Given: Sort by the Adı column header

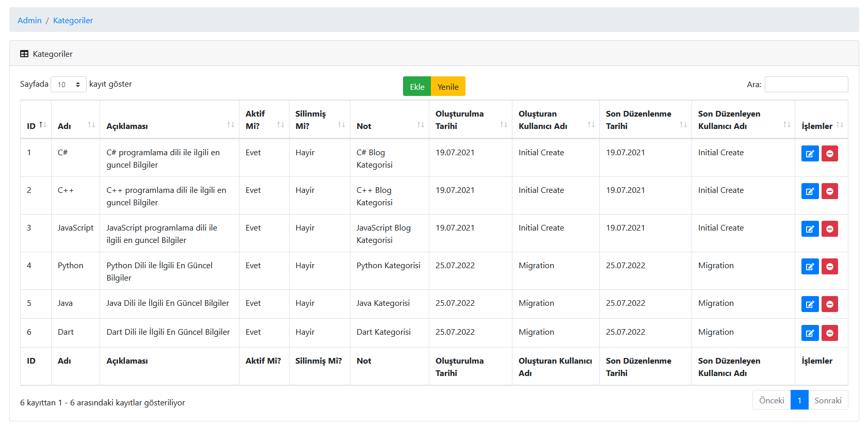Looking at the screenshot, I should click(x=75, y=125).
